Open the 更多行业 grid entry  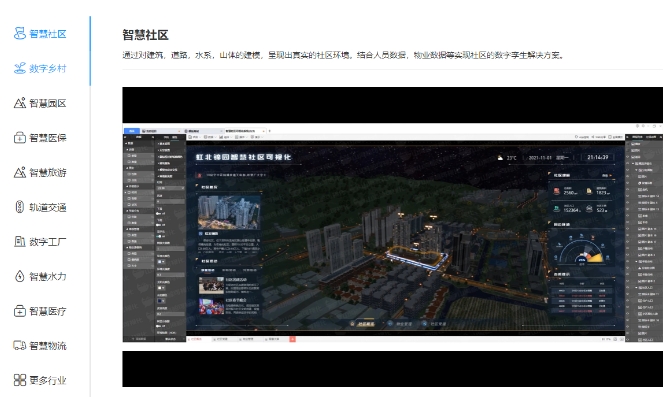tap(40, 380)
